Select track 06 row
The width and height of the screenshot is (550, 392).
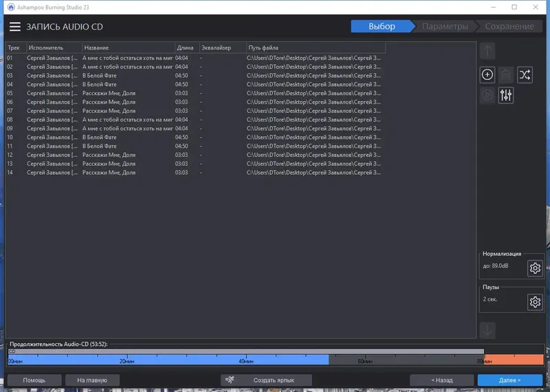coord(195,102)
